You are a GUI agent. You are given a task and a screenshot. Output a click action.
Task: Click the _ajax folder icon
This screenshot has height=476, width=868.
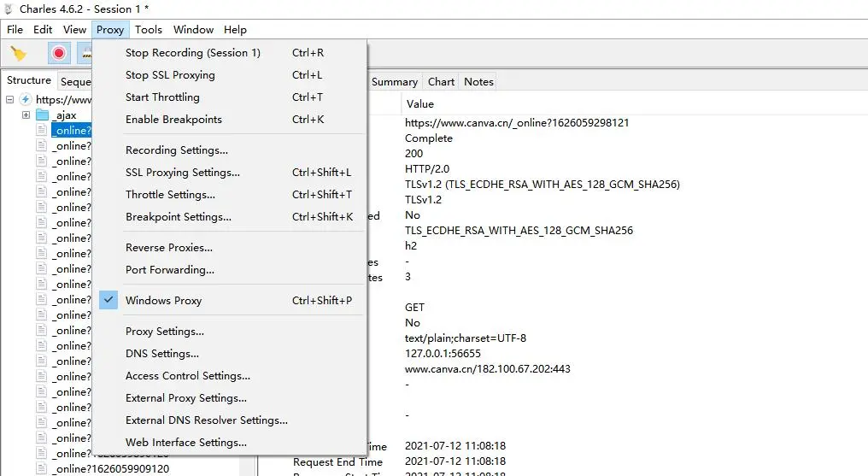pos(42,115)
